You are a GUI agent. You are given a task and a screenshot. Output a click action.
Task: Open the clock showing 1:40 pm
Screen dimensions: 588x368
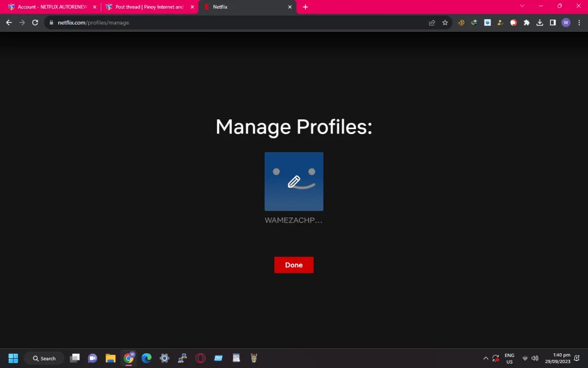(x=558, y=358)
